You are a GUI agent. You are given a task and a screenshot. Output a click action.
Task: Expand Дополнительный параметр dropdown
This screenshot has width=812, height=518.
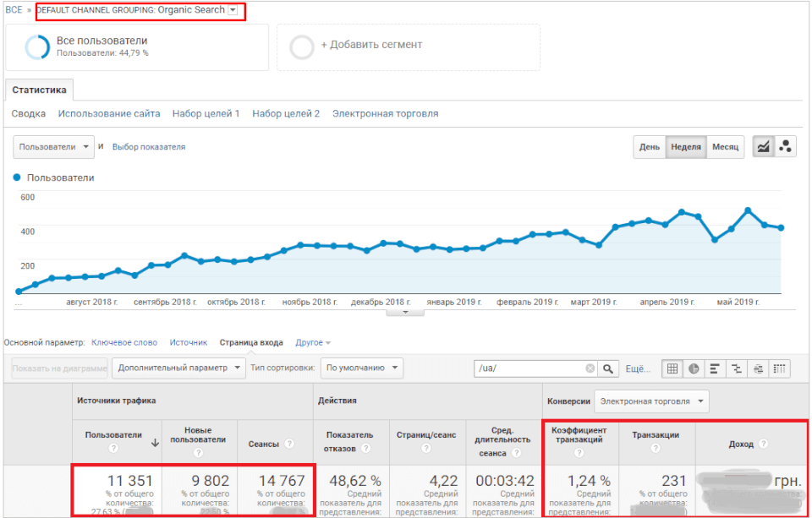pos(179,368)
